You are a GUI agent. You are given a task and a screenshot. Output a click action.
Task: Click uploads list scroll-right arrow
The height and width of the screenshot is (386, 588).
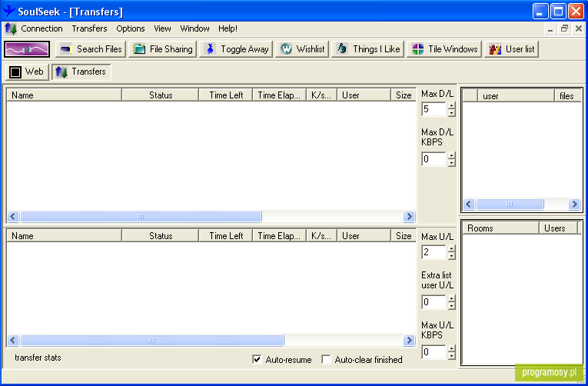pos(409,340)
